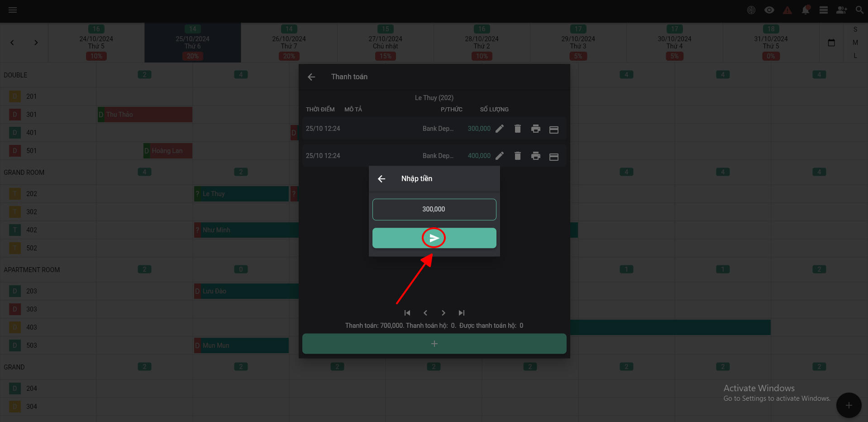Screen dimensions: 868x422
Task: Collapse the APARTMENT ROOM group
Action: pos(32,270)
